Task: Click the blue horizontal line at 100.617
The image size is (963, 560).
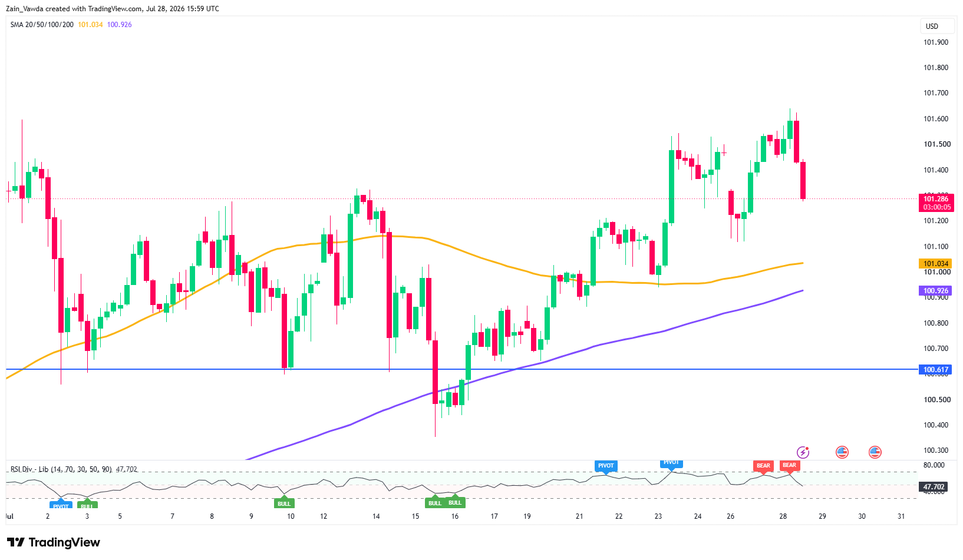Action: [462, 369]
